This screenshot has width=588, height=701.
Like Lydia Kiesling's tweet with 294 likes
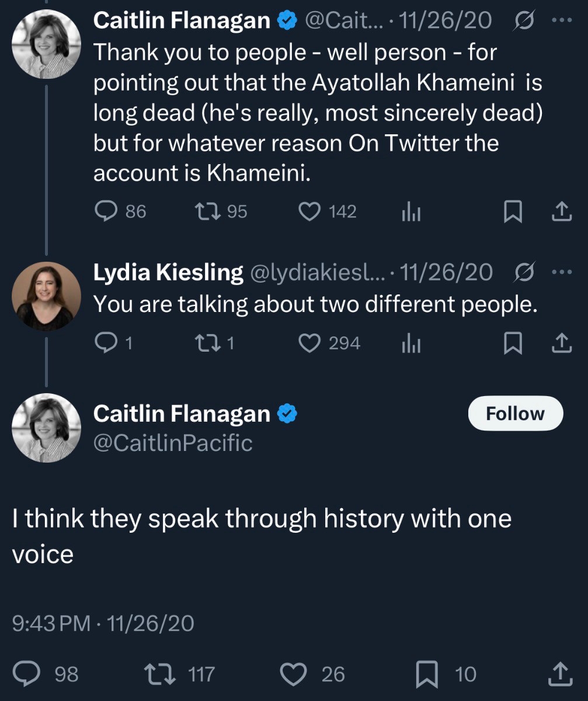[308, 343]
